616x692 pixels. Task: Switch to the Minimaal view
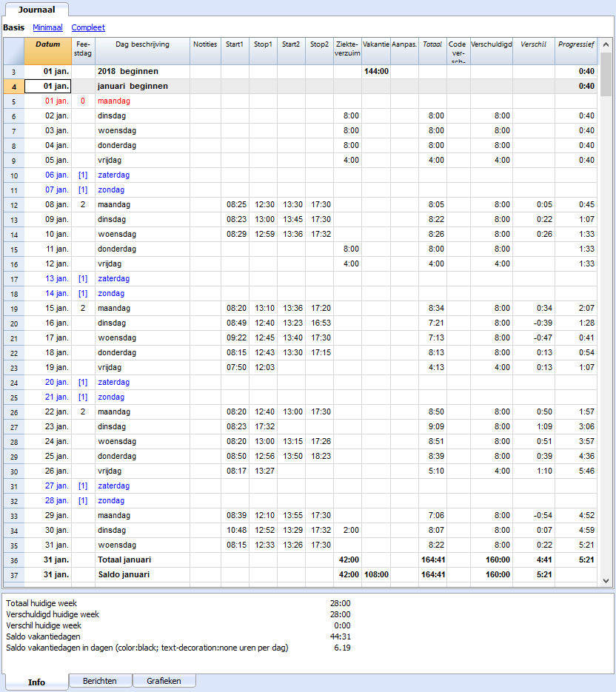tap(47, 27)
